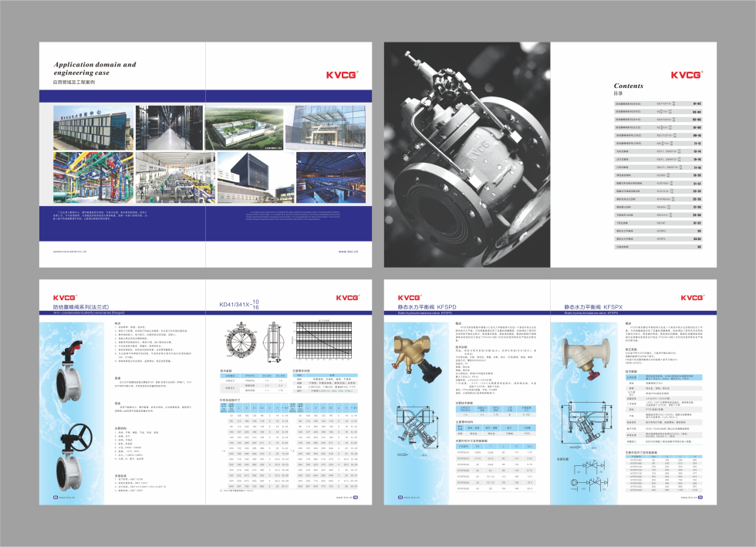Click the KVCG logo on the Contents page

pos(686,75)
